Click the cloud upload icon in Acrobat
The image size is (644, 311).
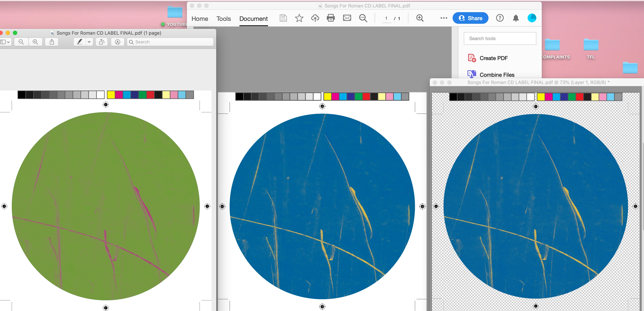point(315,18)
